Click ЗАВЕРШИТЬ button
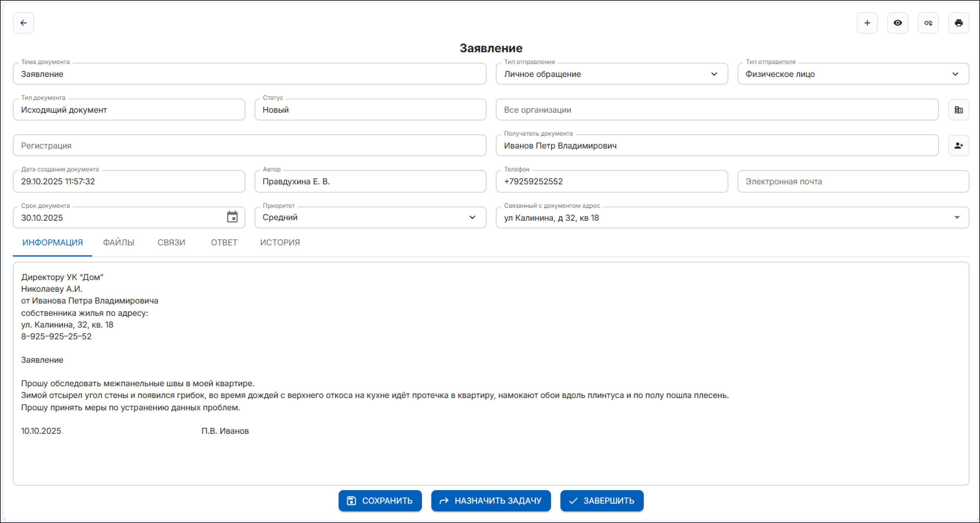Image resolution: width=980 pixels, height=523 pixels. pyautogui.click(x=601, y=500)
